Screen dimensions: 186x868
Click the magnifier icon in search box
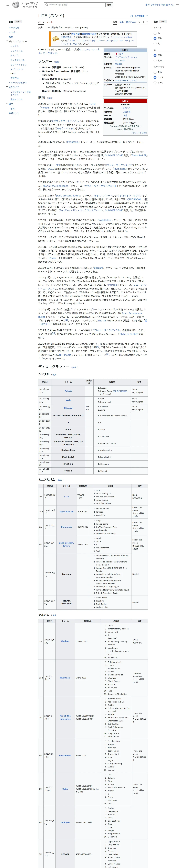(47, 5)
